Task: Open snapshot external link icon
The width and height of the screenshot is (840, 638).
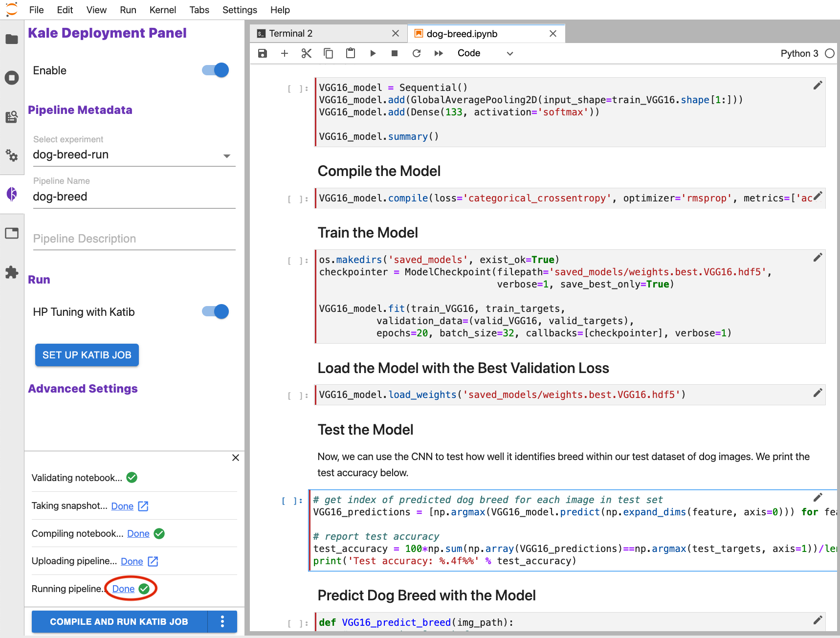Action: coord(143,506)
